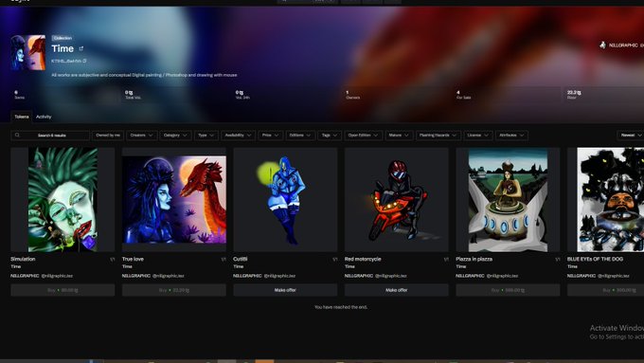644x363 pixels.
Task: Click the Owners stat
Action: coord(353,95)
